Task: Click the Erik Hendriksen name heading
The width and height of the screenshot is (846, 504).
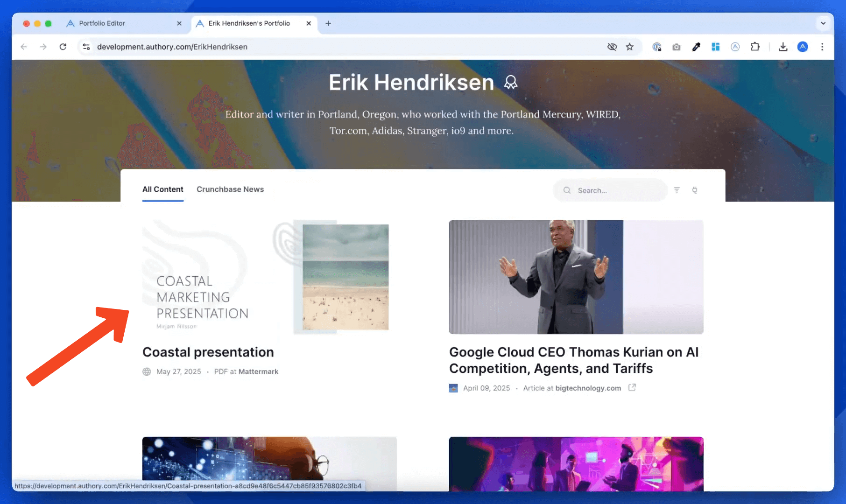Action: tap(411, 83)
